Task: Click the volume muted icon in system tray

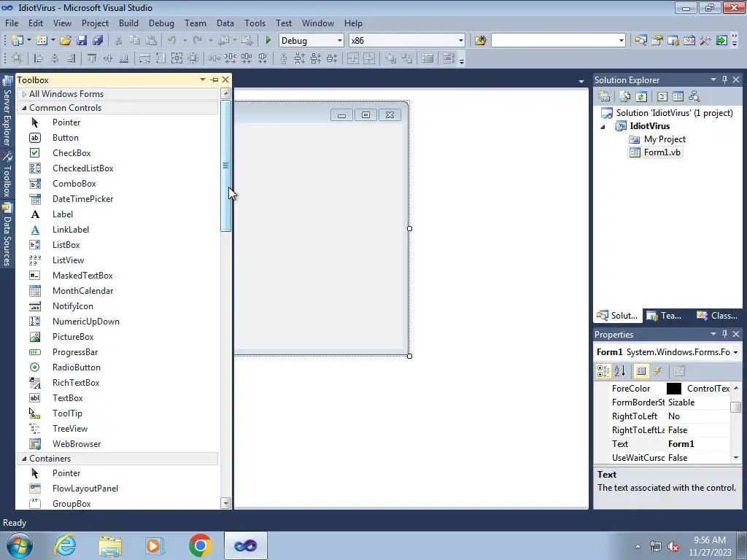Action: (673, 547)
